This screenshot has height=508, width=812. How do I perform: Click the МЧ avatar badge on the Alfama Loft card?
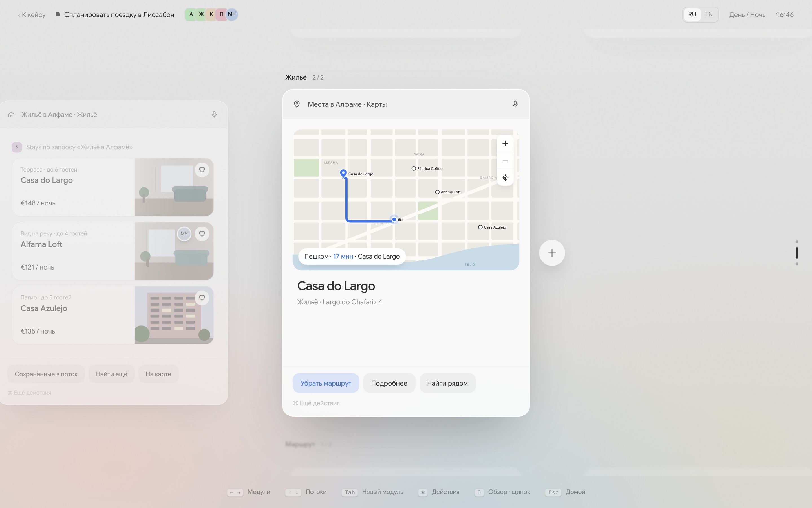(184, 233)
